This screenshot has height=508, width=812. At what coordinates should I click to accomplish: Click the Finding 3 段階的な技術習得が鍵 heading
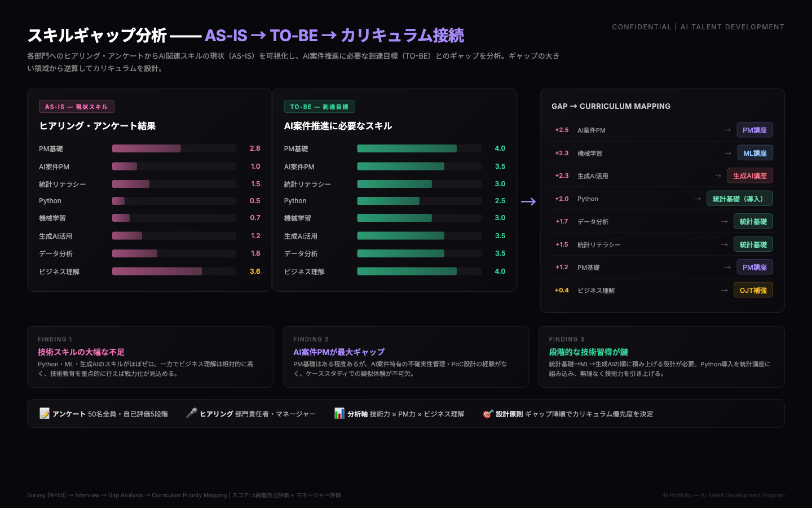click(588, 352)
